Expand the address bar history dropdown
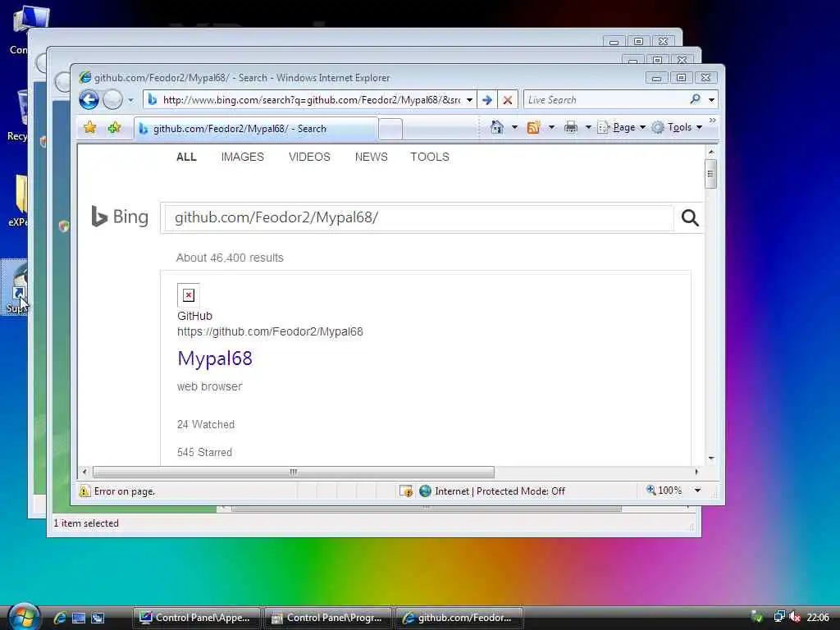The height and width of the screenshot is (630, 840). 470,99
